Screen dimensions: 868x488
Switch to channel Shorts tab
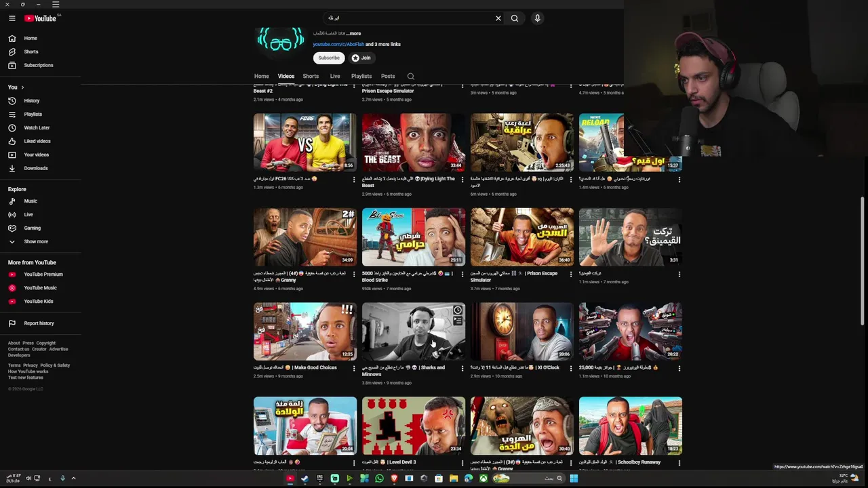point(311,77)
